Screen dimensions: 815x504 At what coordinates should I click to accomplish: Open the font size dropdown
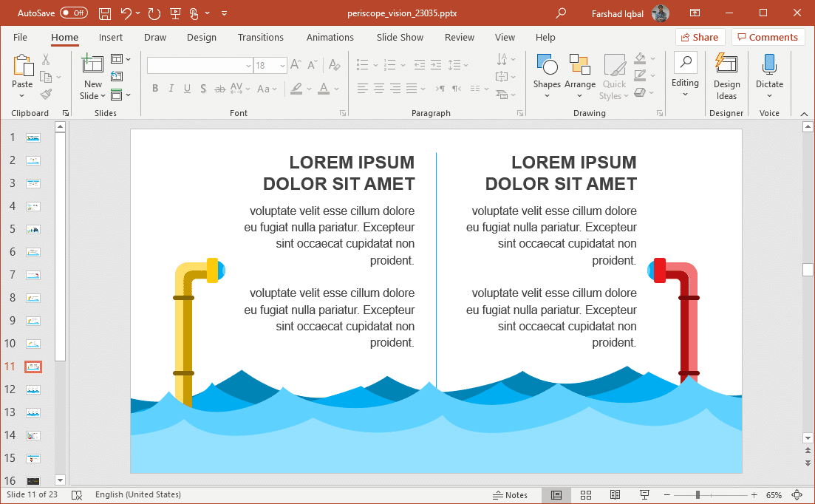tap(282, 66)
